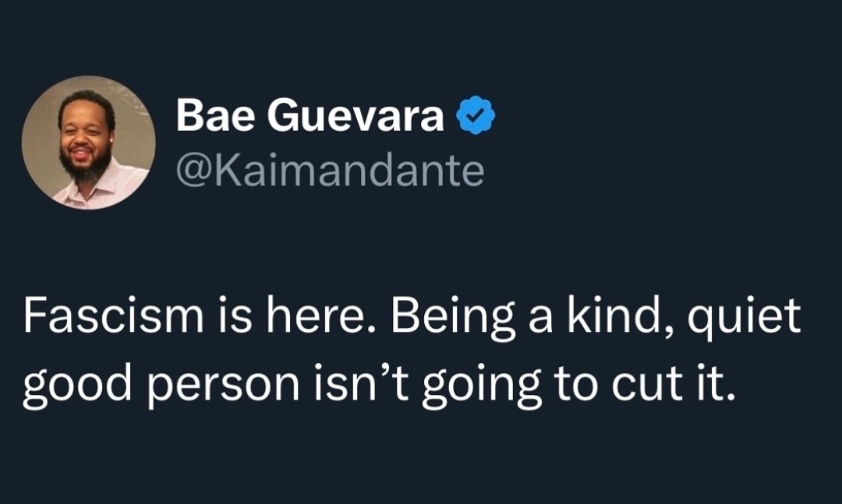Open Bae Guevara's profile picture

coord(89,143)
